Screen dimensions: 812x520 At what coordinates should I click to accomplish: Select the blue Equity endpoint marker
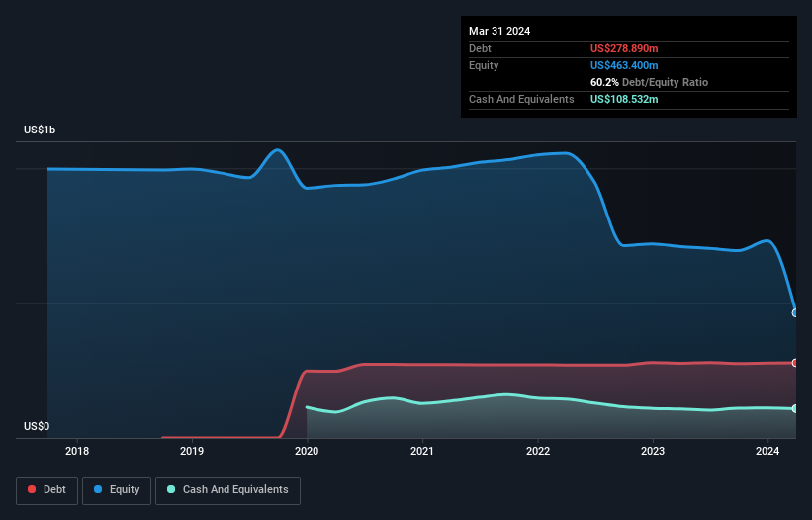click(x=795, y=313)
